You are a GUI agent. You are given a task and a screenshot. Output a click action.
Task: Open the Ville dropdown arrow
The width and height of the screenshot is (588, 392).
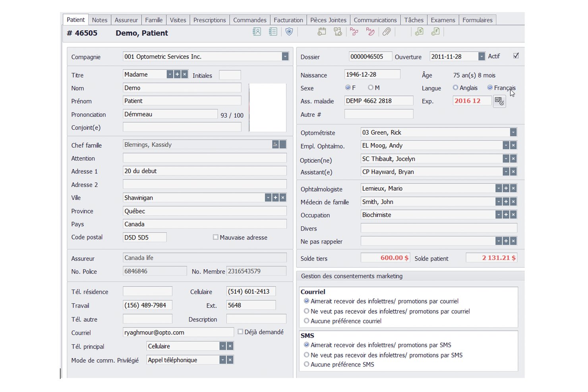coord(268,197)
